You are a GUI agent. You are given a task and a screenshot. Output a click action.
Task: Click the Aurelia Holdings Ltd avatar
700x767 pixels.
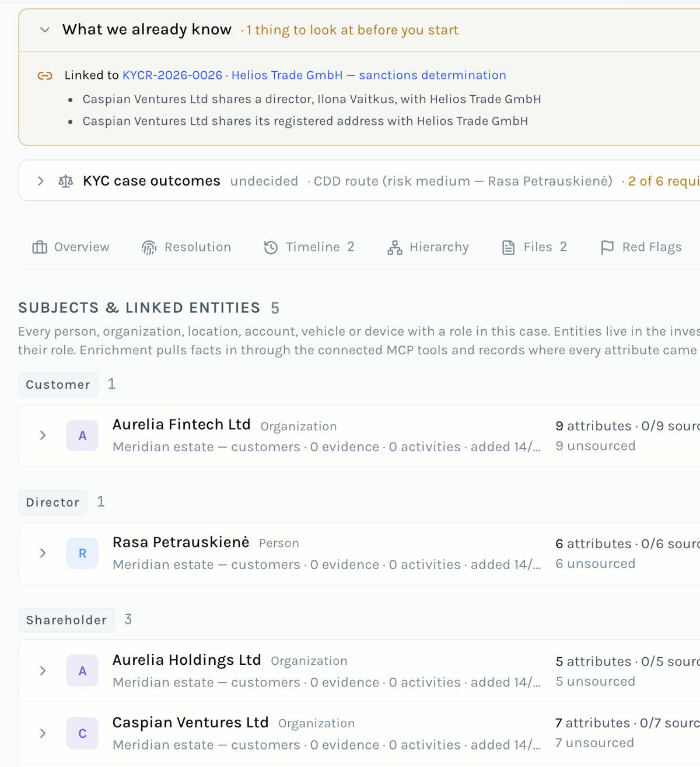(82, 671)
